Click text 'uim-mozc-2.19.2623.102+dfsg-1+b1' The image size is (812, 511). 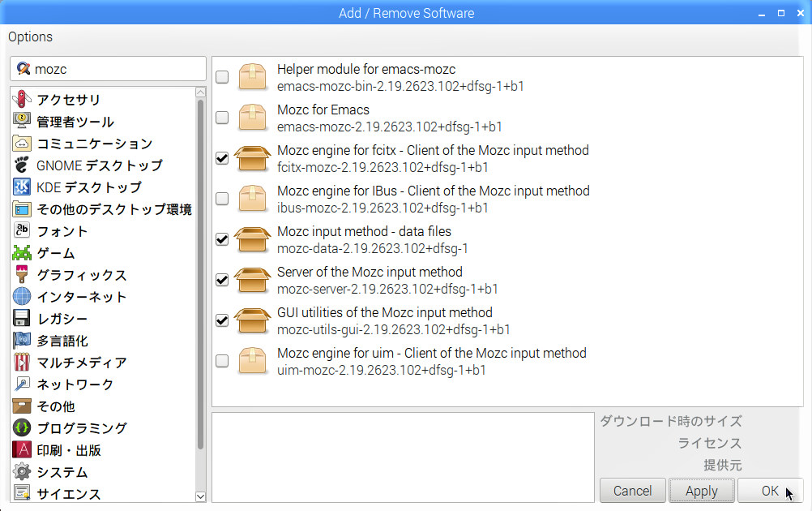pyautogui.click(x=382, y=370)
